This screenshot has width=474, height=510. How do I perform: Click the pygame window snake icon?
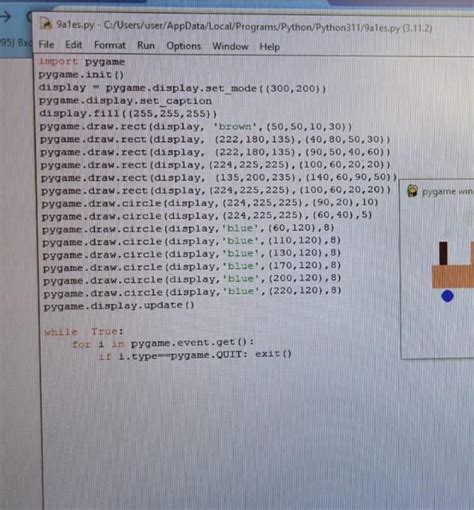click(x=412, y=191)
